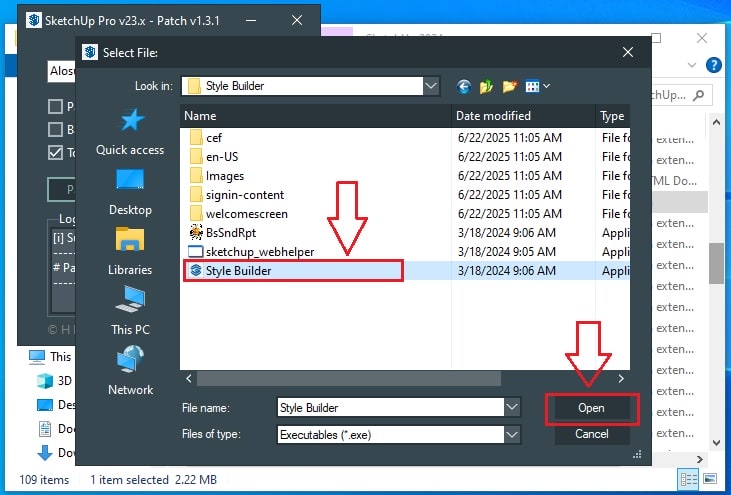Sort by the Type column header
The height and width of the screenshot is (495, 731).
coord(613,116)
